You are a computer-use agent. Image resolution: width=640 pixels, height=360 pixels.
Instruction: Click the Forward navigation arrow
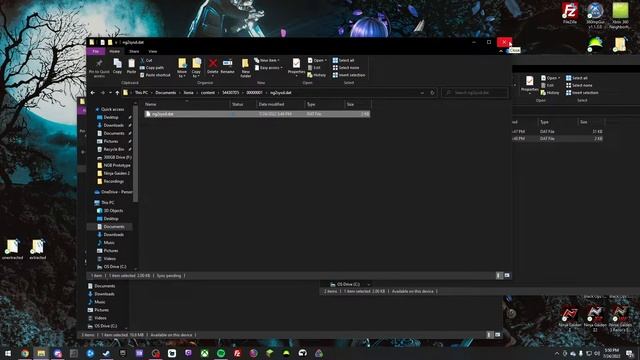pos(102,93)
